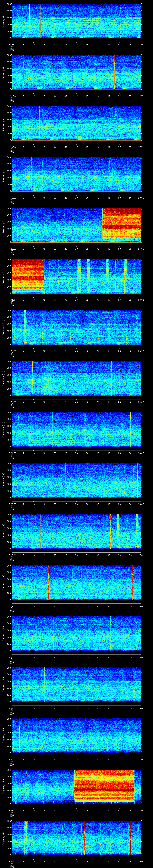Viewport: 153px width, 868px height.
Task: Click the 7:29:00 start time label
Action: click(x=12, y=708)
